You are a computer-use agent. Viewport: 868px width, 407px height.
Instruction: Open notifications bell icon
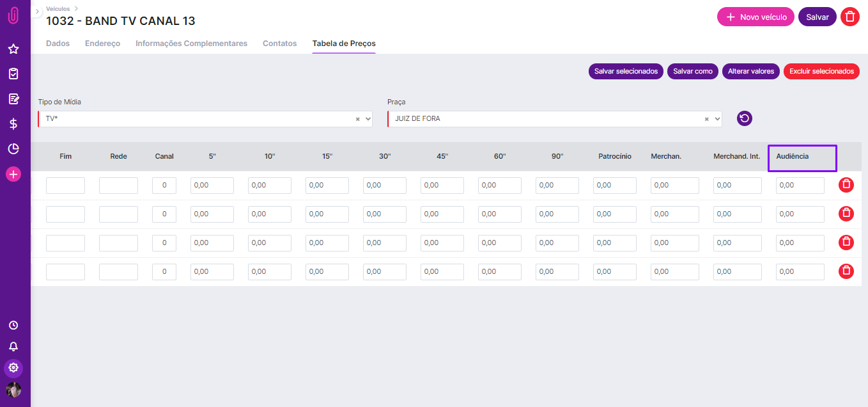coord(13,347)
